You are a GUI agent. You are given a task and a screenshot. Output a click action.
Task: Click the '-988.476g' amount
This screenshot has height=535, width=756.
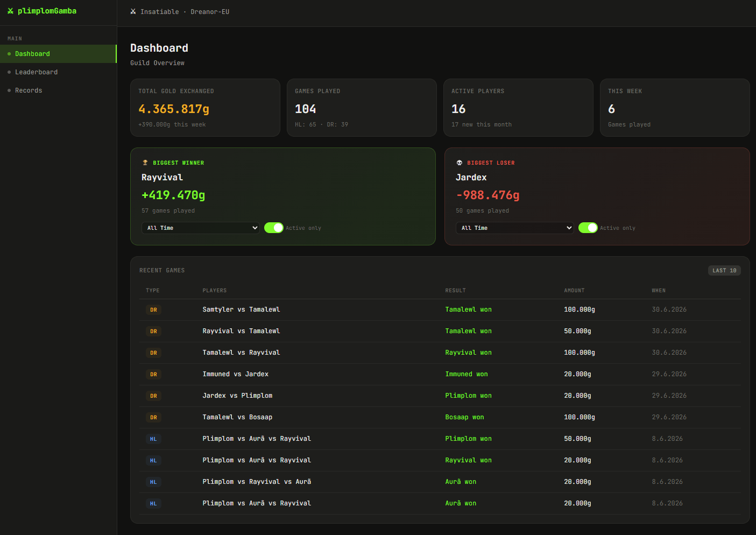pyautogui.click(x=487, y=195)
